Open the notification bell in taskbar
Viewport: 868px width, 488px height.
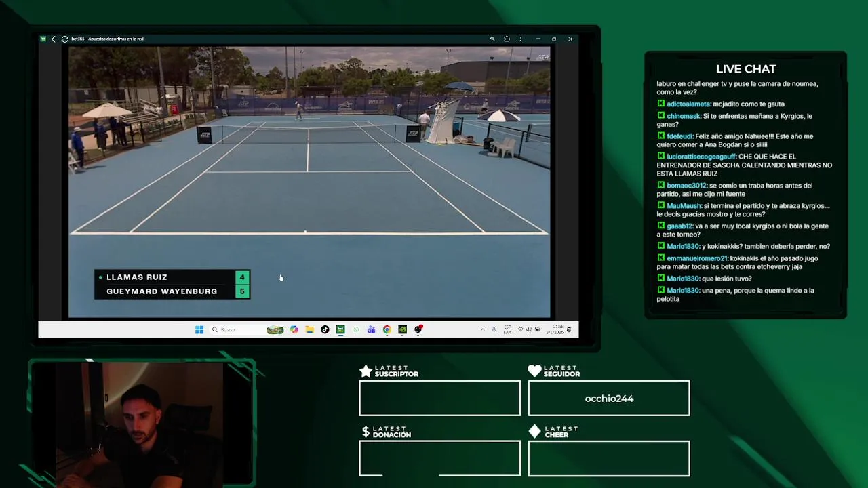[569, 329]
